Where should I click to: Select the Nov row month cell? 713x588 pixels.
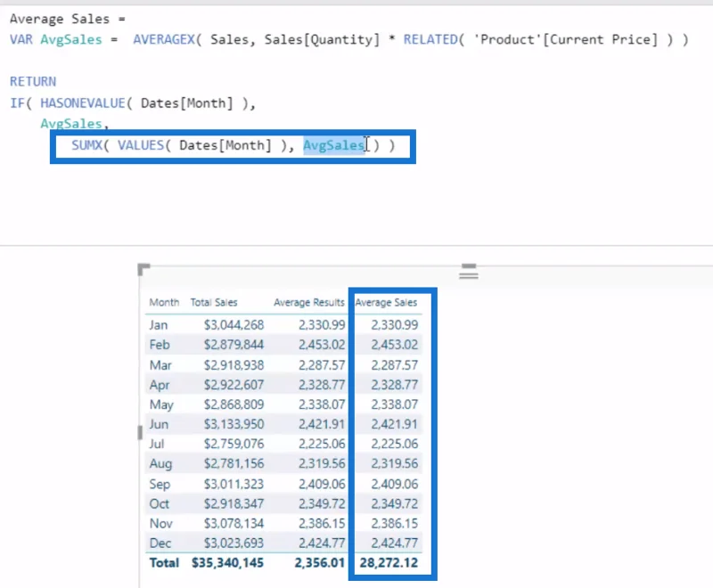click(x=160, y=524)
